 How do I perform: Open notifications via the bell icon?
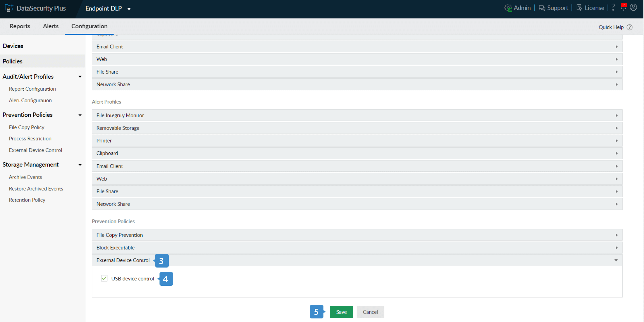pos(623,8)
